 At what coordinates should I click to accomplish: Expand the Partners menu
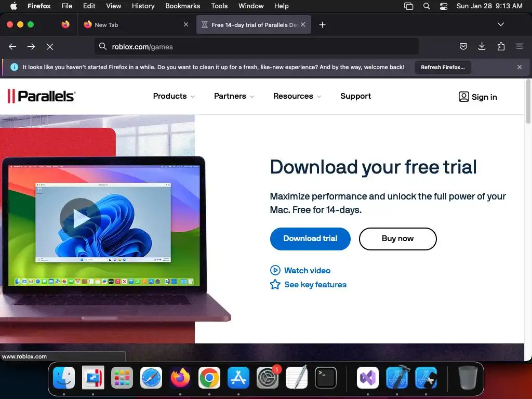pyautogui.click(x=234, y=96)
